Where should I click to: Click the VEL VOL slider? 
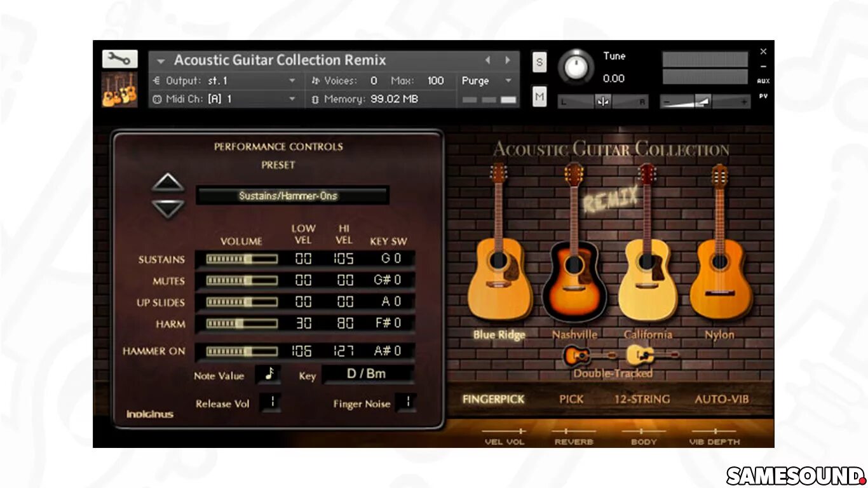505,431
